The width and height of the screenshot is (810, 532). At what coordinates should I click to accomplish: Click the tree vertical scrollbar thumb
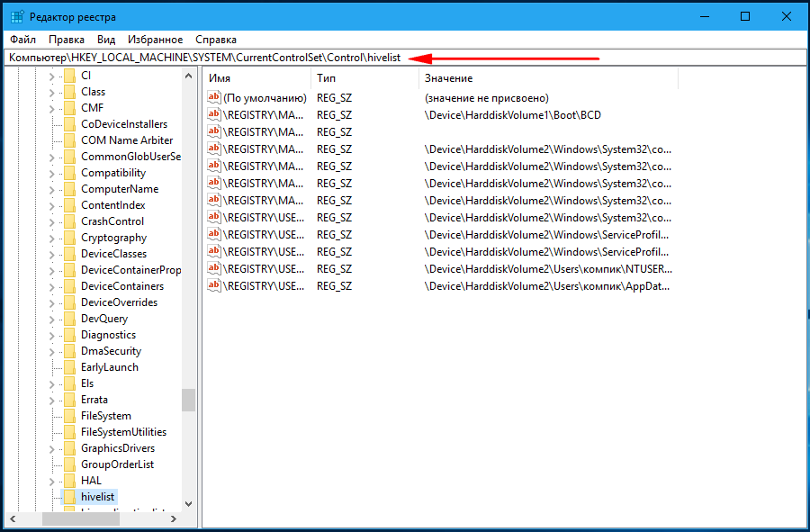(x=189, y=401)
